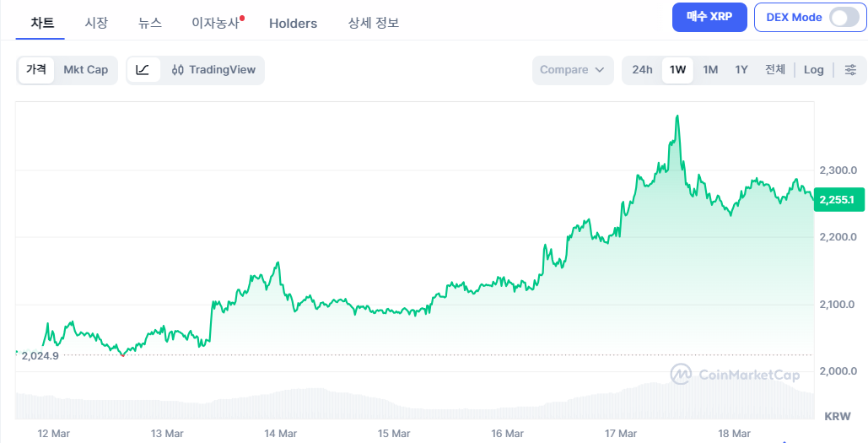Toggle Log scale on chart
Viewport: 868px width, 443px height.
click(x=813, y=70)
